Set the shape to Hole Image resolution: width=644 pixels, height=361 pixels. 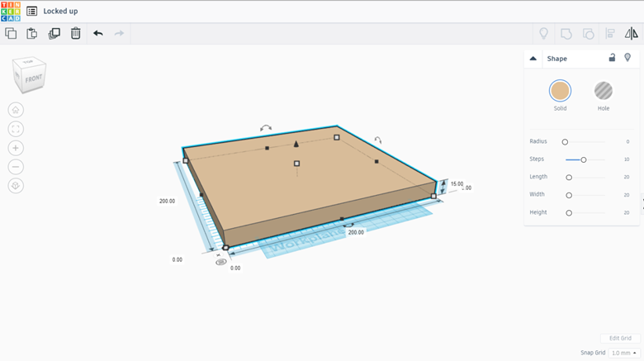[x=604, y=91]
